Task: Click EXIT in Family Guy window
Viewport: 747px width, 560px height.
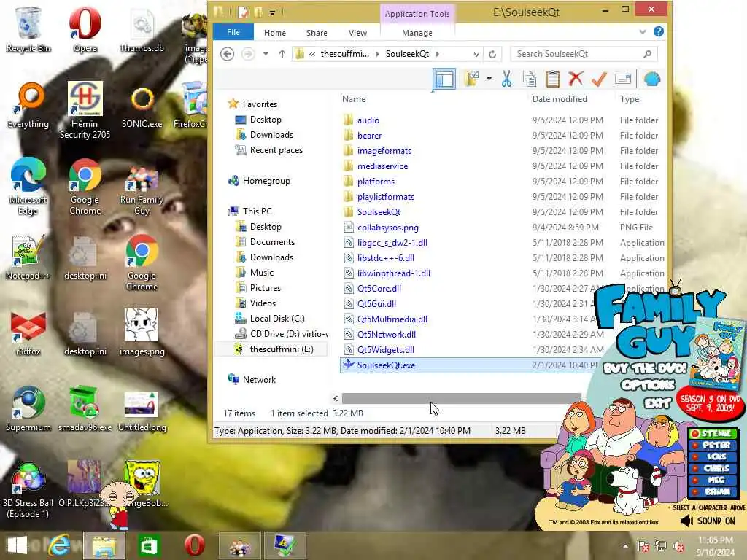Action: [657, 402]
